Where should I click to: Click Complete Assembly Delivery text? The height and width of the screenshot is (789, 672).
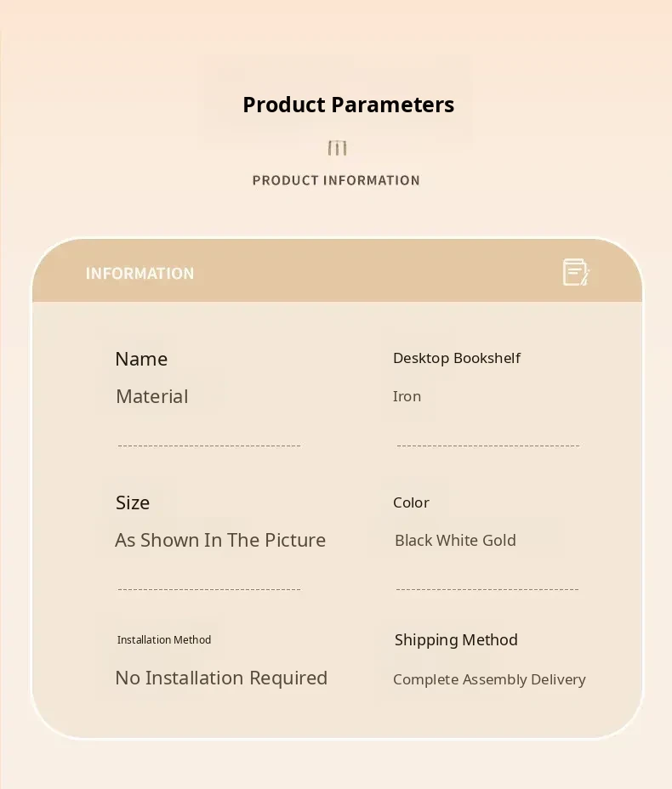click(489, 679)
